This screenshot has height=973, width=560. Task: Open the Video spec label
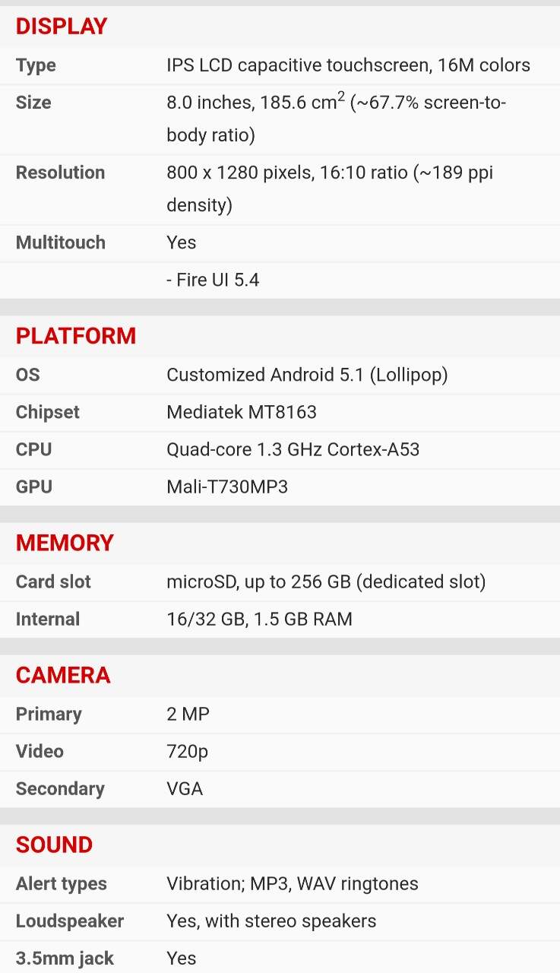coord(40,752)
